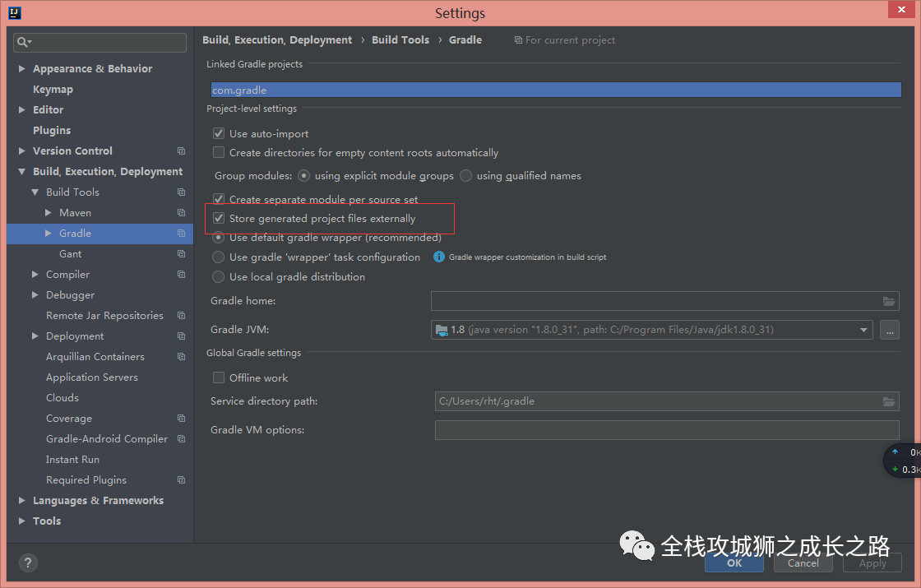Click inside the settings search field
921x588 pixels.
click(100, 42)
